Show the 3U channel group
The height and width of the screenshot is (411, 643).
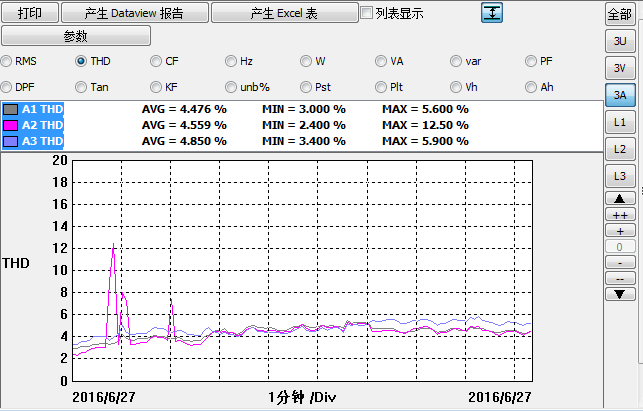click(620, 41)
